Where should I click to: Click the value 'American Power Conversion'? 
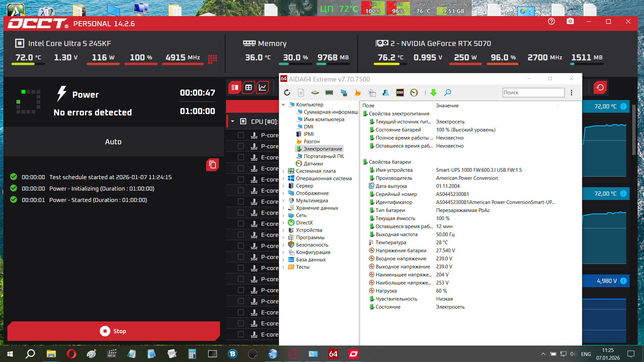coord(467,178)
